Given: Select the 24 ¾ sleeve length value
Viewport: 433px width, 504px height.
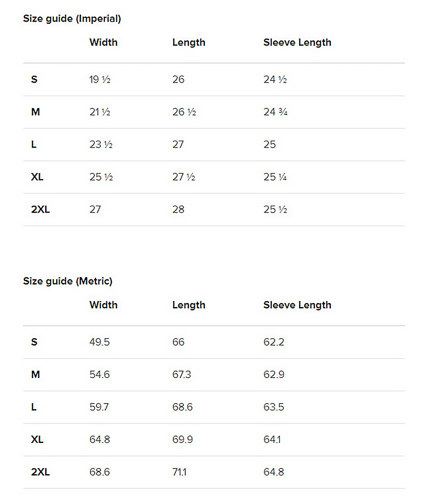Looking at the screenshot, I should [x=275, y=112].
